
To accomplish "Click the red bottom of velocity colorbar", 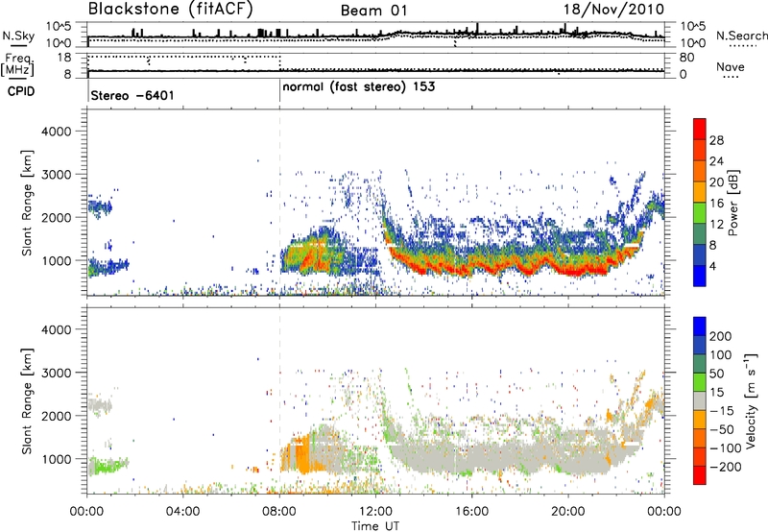I will (x=700, y=475).
